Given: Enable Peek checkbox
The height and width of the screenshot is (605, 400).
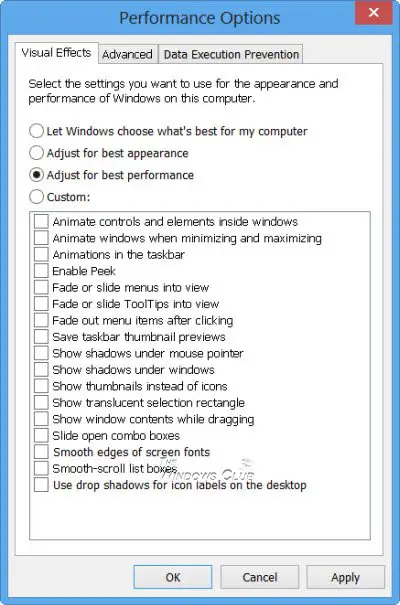Looking at the screenshot, I should pyautogui.click(x=41, y=271).
